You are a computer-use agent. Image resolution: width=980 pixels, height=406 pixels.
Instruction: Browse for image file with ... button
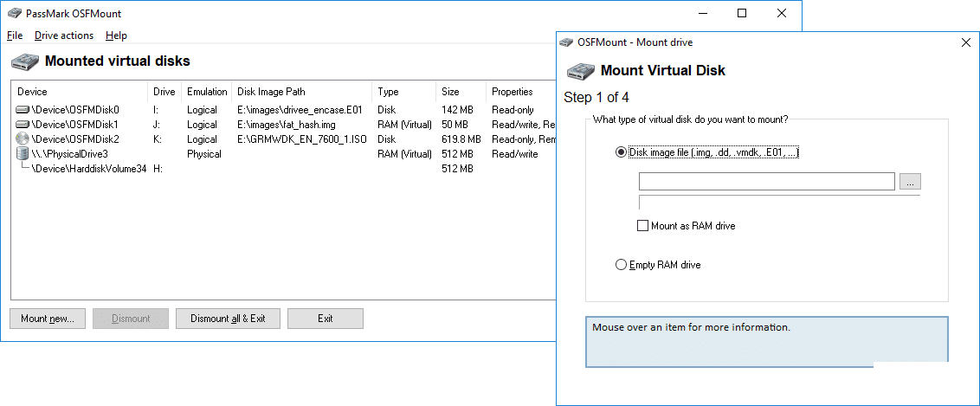coord(910,182)
